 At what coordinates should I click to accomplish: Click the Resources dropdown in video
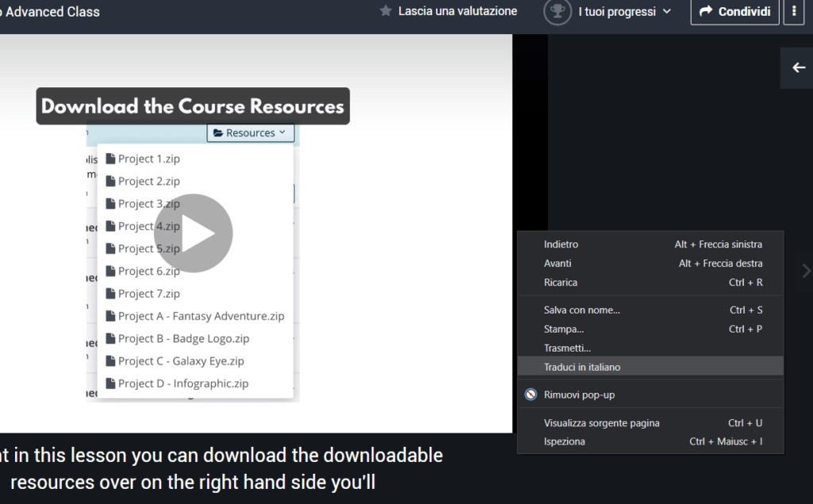[250, 133]
